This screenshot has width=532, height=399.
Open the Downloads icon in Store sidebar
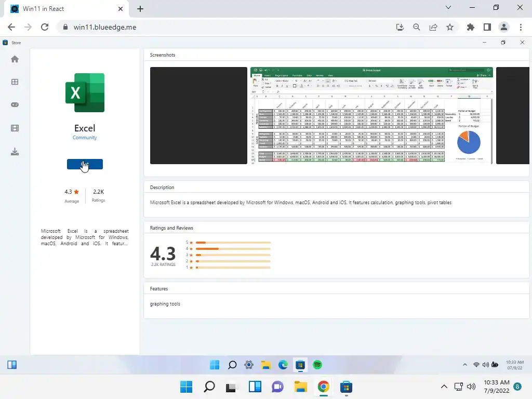tap(15, 151)
